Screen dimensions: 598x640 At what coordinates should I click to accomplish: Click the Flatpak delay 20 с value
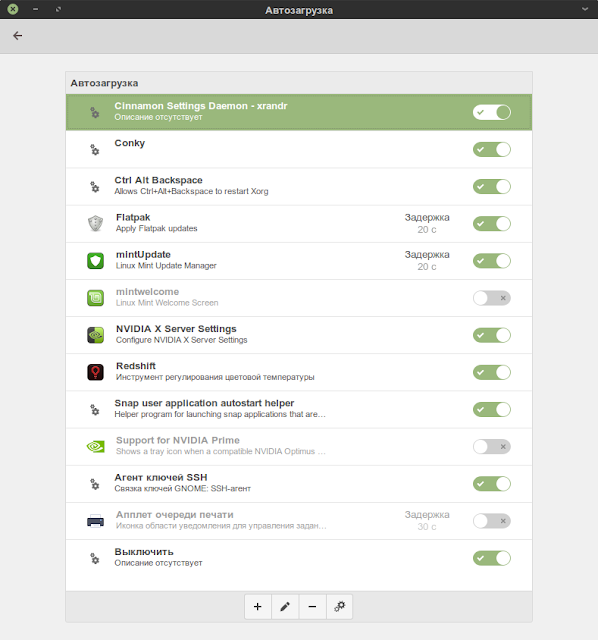(x=427, y=230)
